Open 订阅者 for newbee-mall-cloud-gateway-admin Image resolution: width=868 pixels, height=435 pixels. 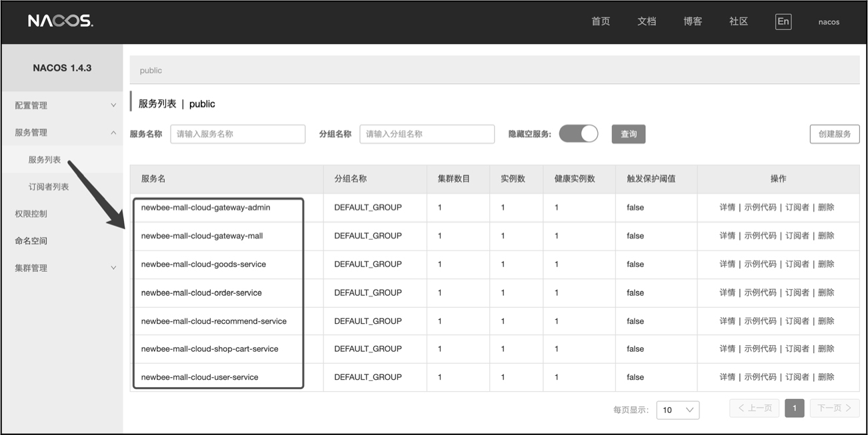pyautogui.click(x=797, y=207)
